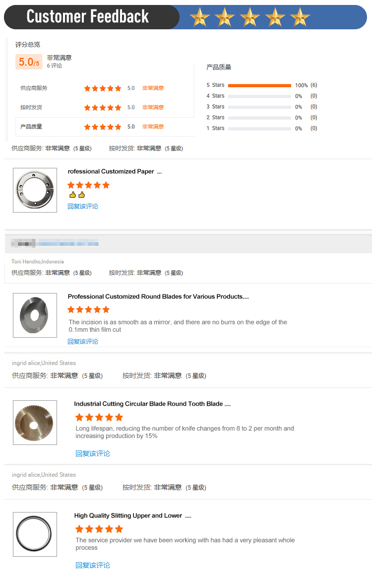Open the slotted ring blade thumbnail
This screenshot has height=588, width=372.
point(35,190)
